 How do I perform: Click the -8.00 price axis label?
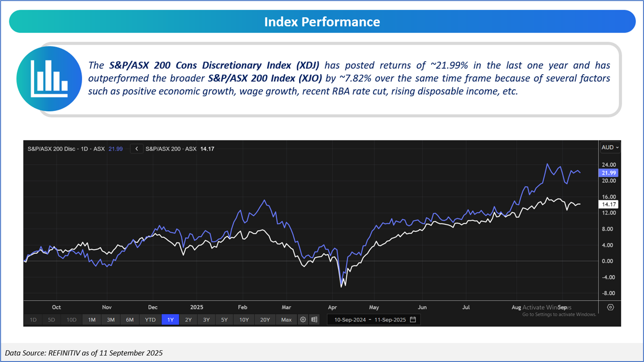(608, 293)
